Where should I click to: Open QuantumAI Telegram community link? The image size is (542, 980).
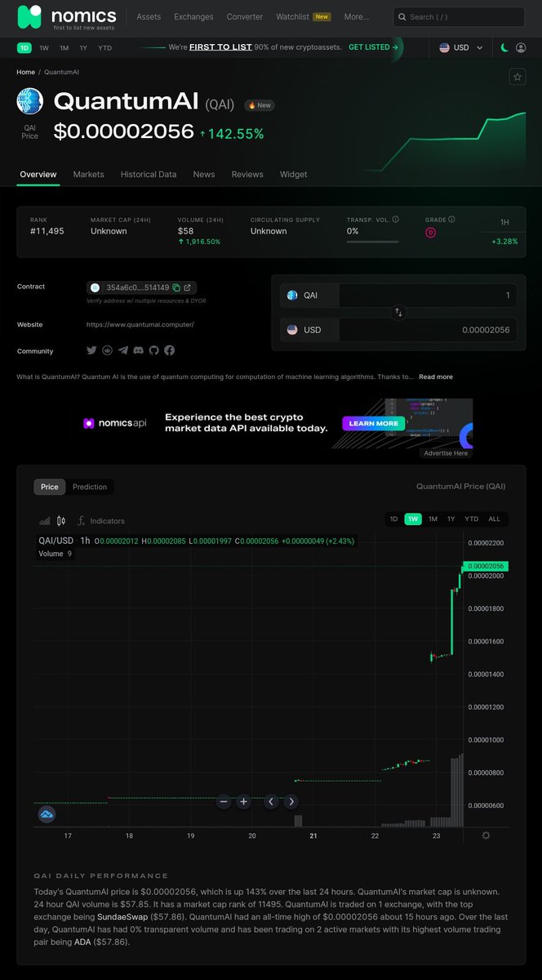[x=122, y=350]
